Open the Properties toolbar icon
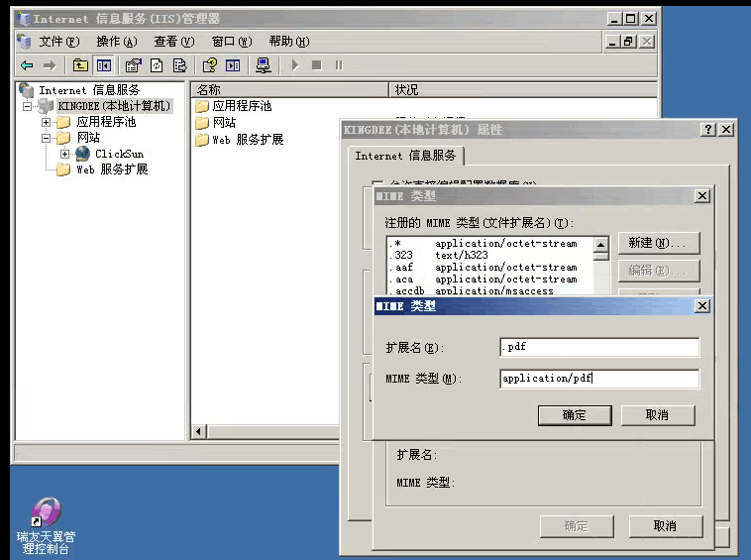 point(133,65)
